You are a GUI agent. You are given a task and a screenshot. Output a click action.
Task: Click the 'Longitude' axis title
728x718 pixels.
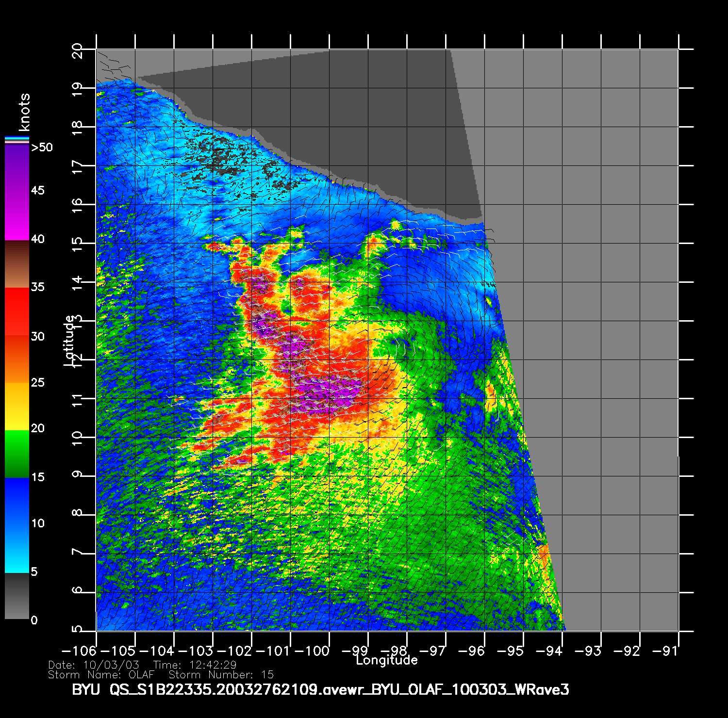[x=386, y=660]
